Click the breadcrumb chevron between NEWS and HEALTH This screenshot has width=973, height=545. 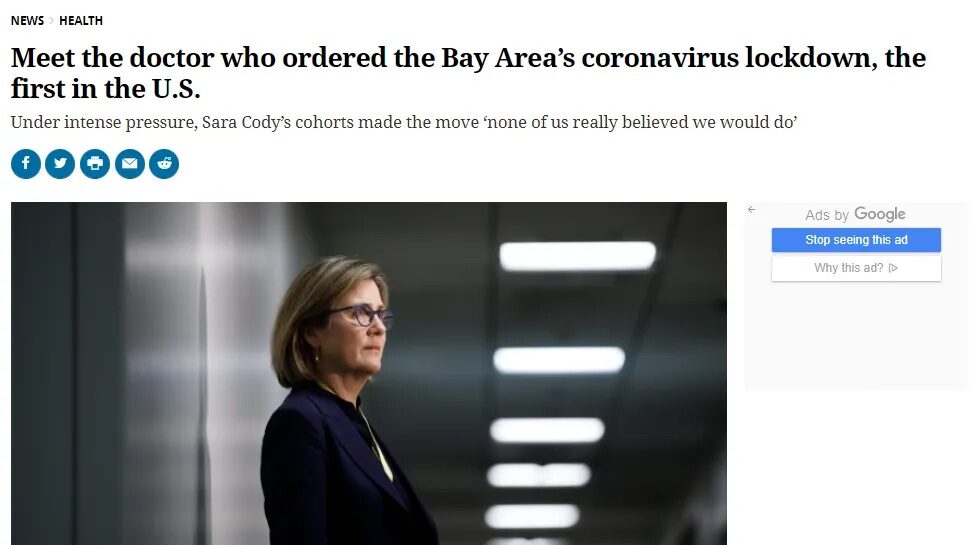(52, 20)
